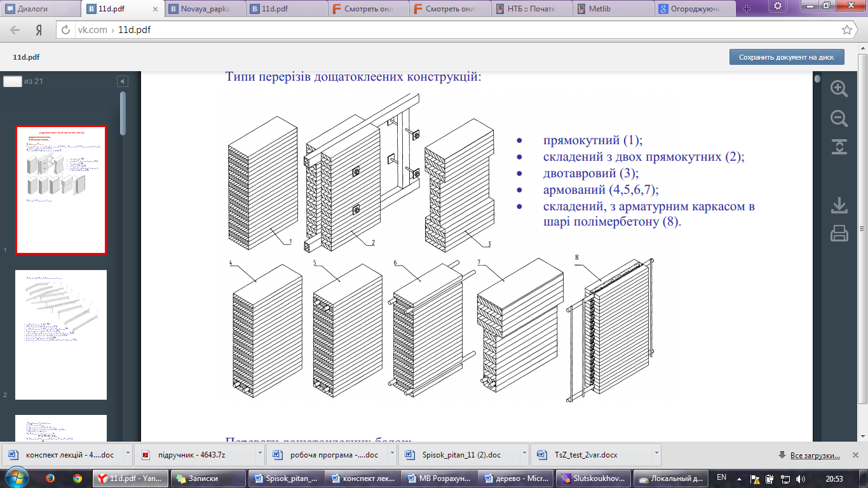Image resolution: width=868 pixels, height=488 pixels.
Task: Zoom out of the PDF document
Action: click(x=839, y=118)
